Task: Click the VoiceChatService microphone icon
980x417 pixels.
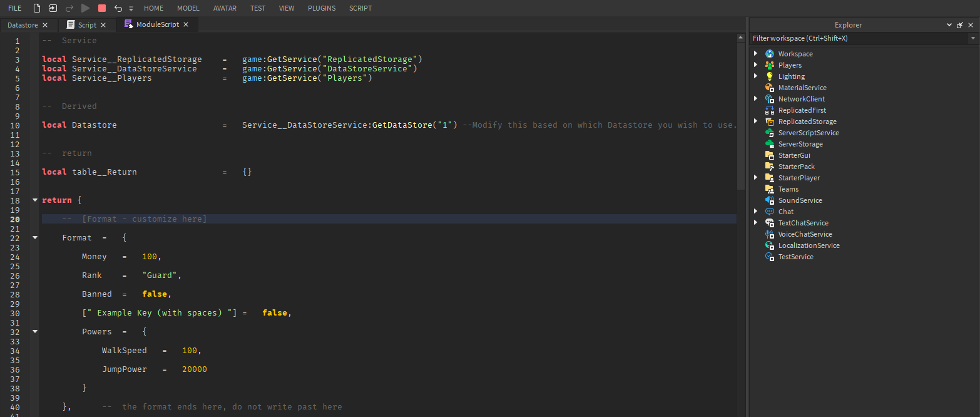Action: pyautogui.click(x=770, y=234)
